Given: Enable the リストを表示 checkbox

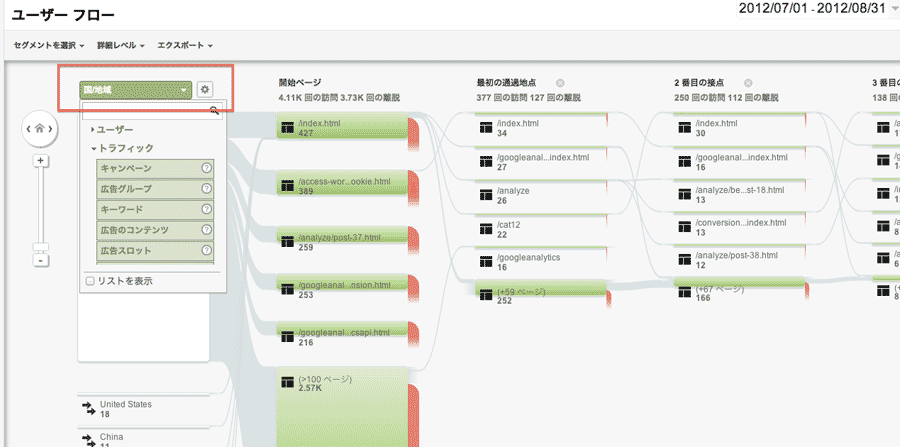Looking at the screenshot, I should 91,281.
